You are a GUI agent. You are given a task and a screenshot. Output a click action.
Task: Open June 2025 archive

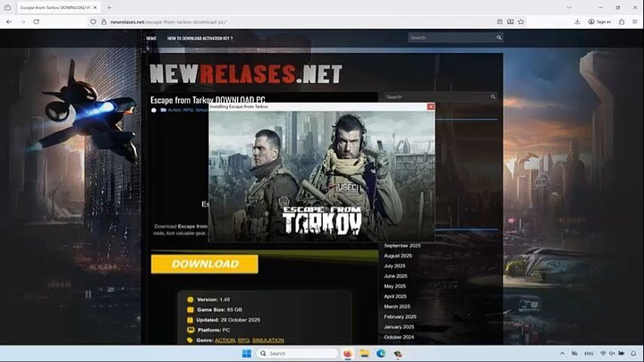(395, 276)
